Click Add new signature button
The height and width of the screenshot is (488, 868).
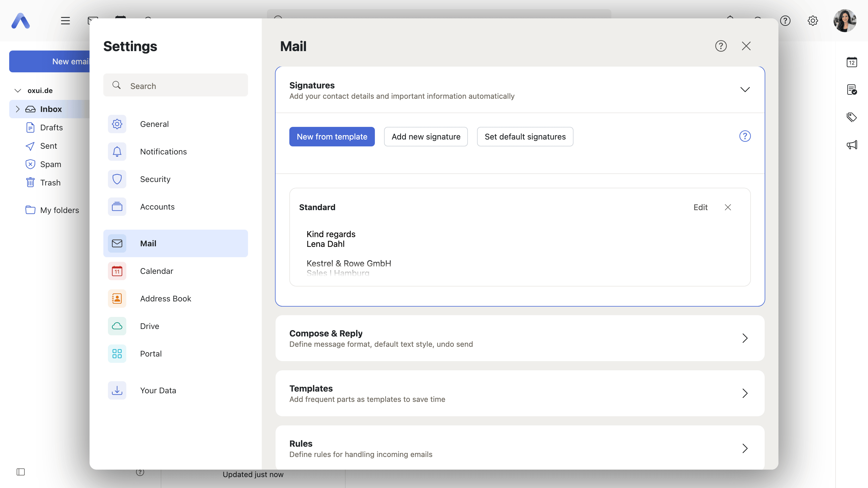tap(426, 136)
